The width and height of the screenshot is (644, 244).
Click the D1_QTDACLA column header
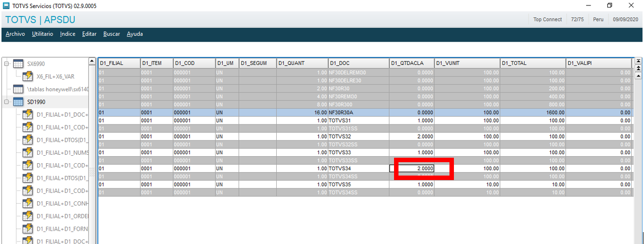pyautogui.click(x=412, y=63)
